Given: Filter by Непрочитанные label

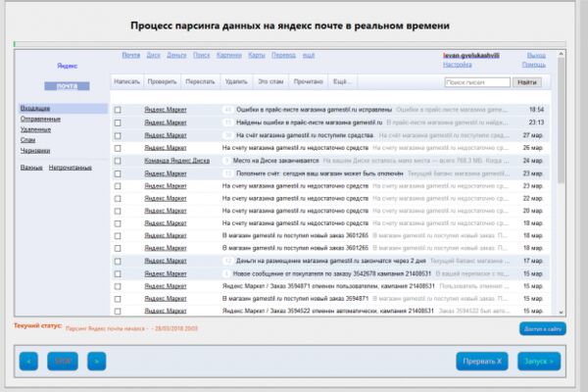Looking at the screenshot, I should (71, 168).
